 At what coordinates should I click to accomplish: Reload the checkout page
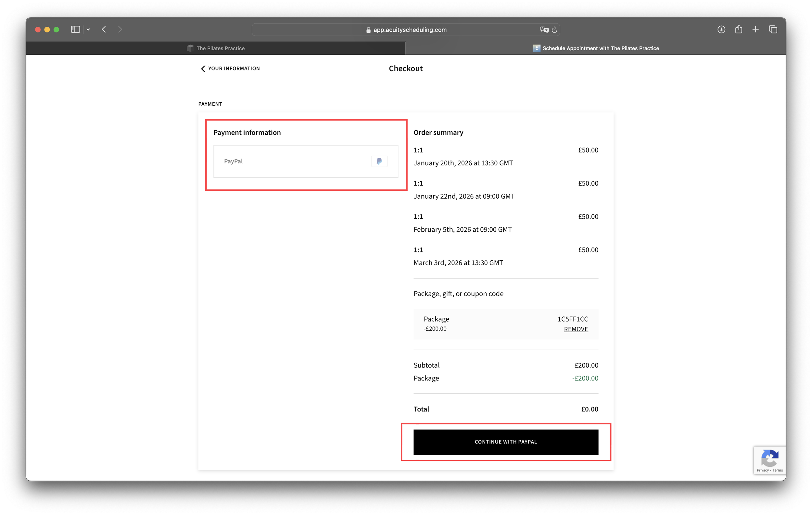point(554,29)
